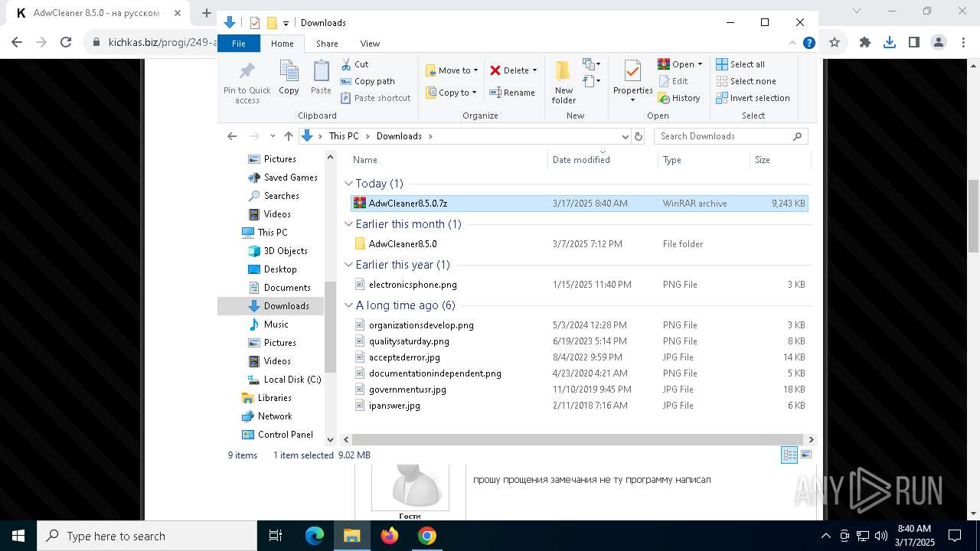The image size is (980, 551).
Task: Open recent locations dropdown arrow
Action: coord(272,136)
